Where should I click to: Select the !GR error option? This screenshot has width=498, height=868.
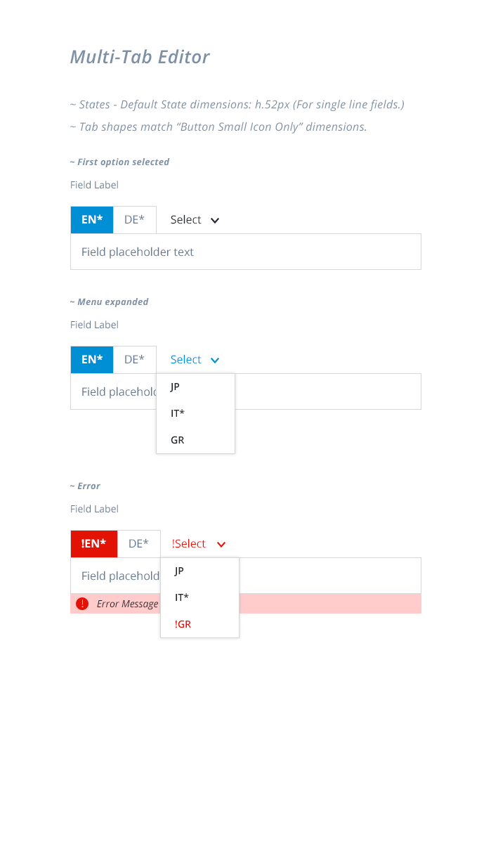click(x=182, y=624)
